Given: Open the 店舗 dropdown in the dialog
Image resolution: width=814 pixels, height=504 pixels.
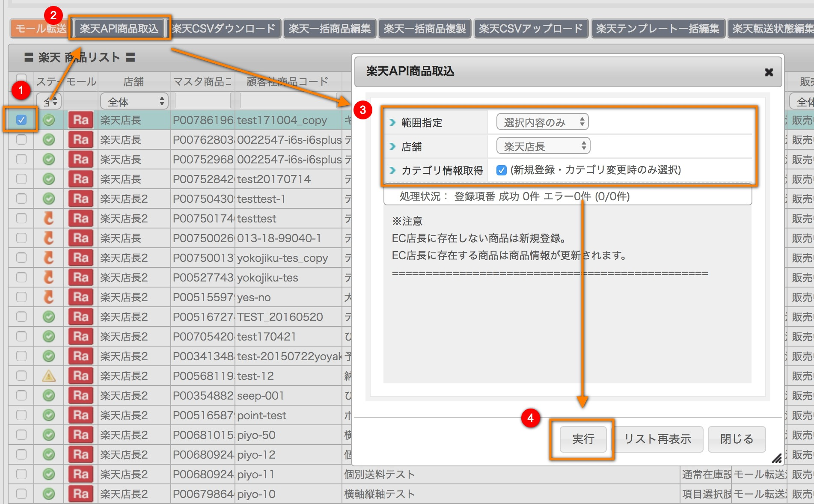Looking at the screenshot, I should (x=543, y=146).
